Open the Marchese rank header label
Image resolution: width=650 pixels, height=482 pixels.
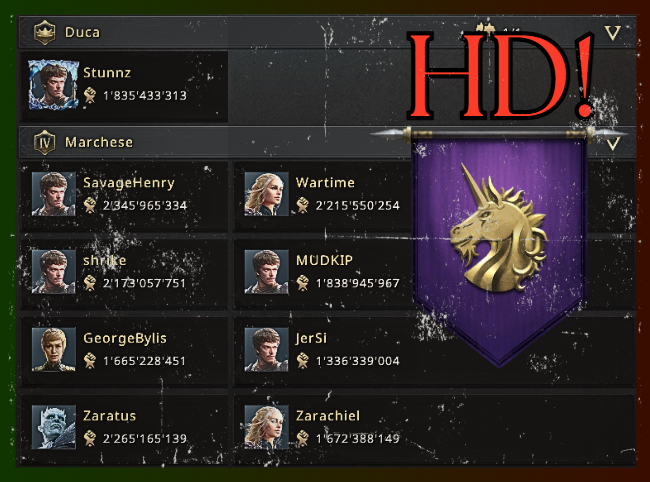click(99, 143)
